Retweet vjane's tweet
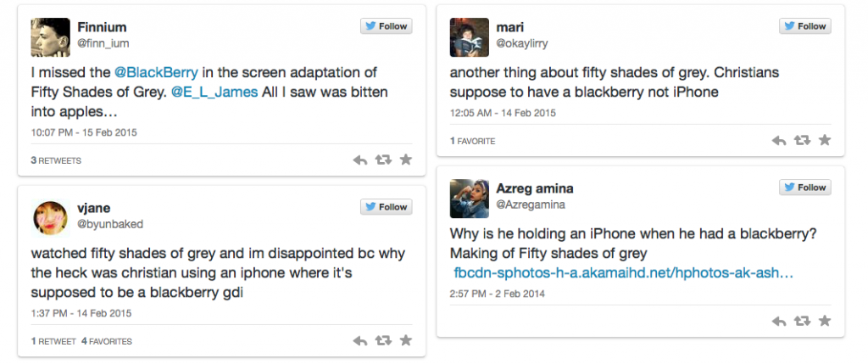This screenshot has height=364, width=868. (383, 341)
